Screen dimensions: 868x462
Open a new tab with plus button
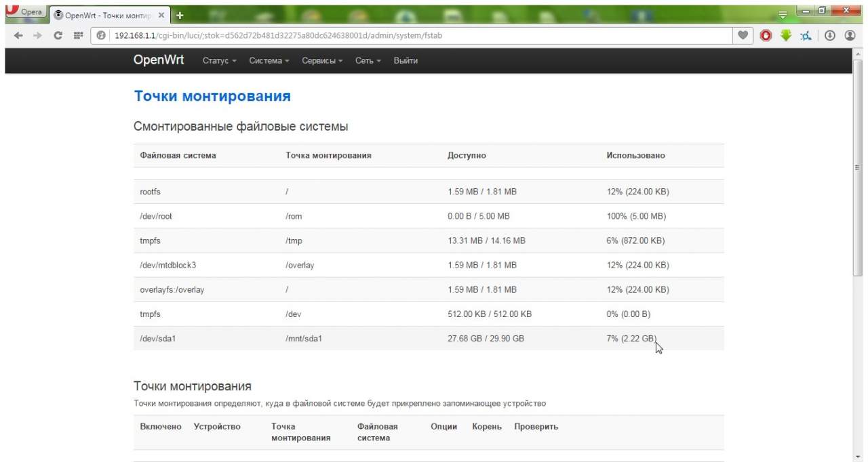click(180, 15)
